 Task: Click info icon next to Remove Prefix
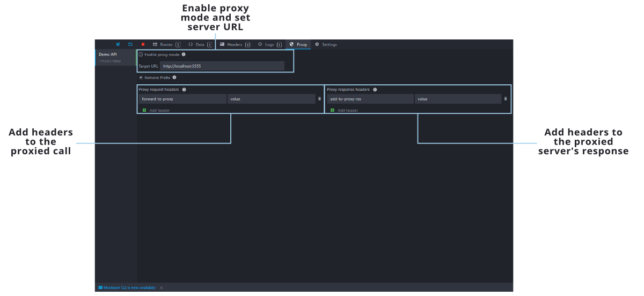point(174,77)
